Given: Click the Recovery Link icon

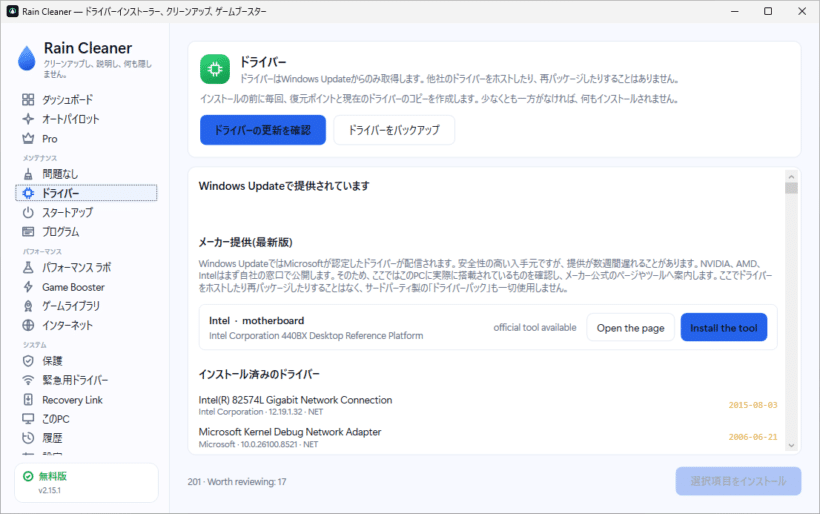Looking at the screenshot, I should pyautogui.click(x=28, y=399).
